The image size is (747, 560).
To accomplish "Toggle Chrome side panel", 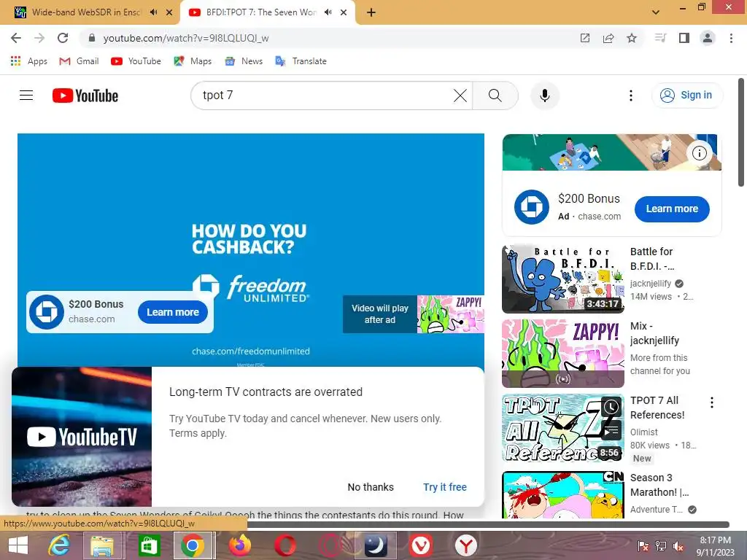I will (x=684, y=38).
